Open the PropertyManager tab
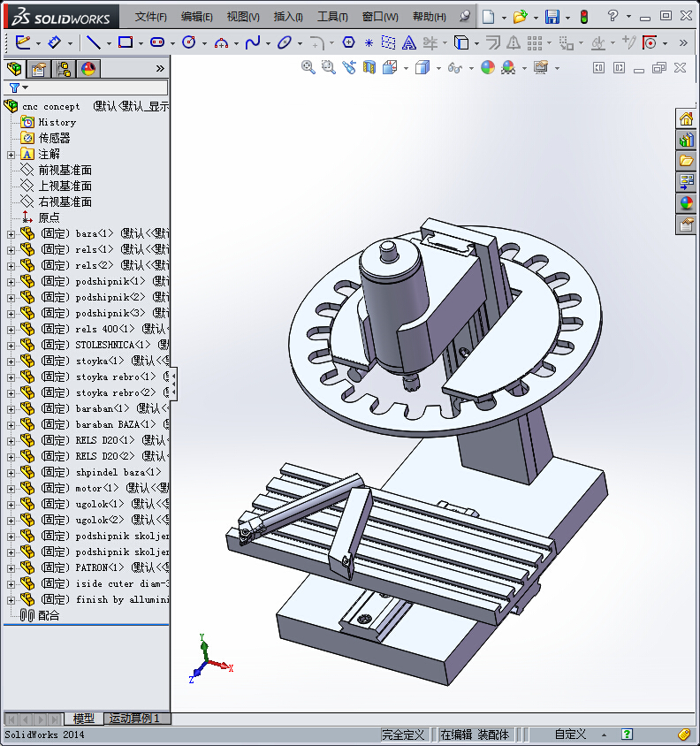 pos(39,69)
